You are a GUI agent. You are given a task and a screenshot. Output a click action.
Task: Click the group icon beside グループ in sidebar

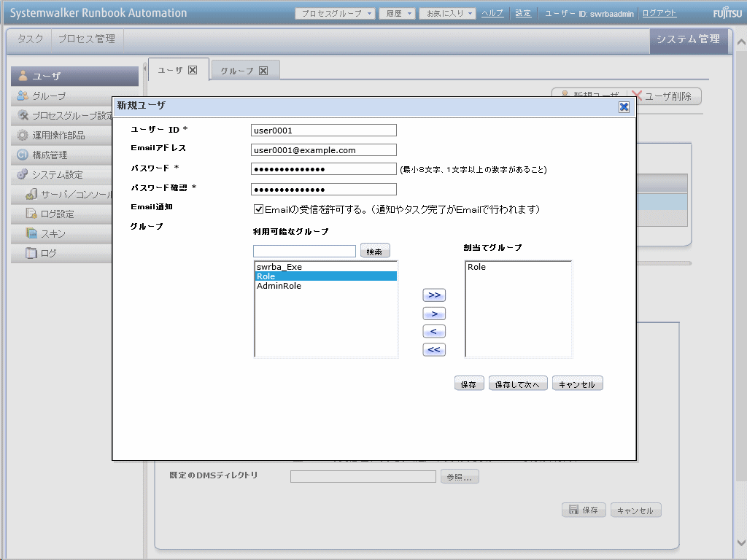pos(23,96)
